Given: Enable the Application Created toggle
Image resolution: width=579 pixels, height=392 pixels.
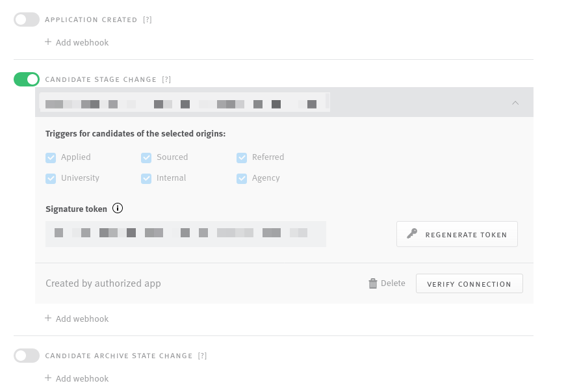Looking at the screenshot, I should pyautogui.click(x=27, y=20).
